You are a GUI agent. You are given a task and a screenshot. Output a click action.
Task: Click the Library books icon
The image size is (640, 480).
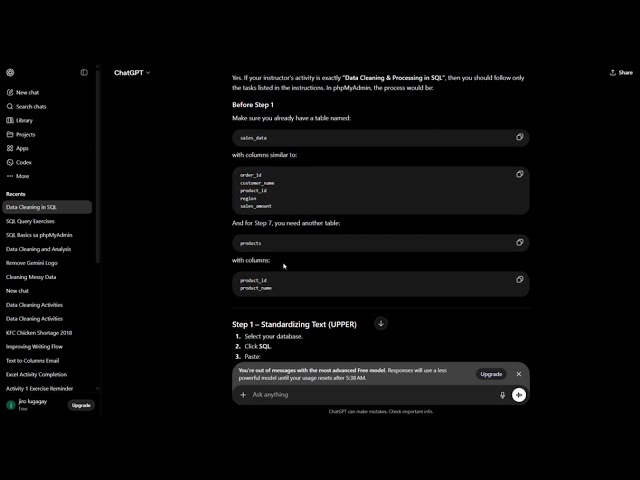(x=10, y=120)
